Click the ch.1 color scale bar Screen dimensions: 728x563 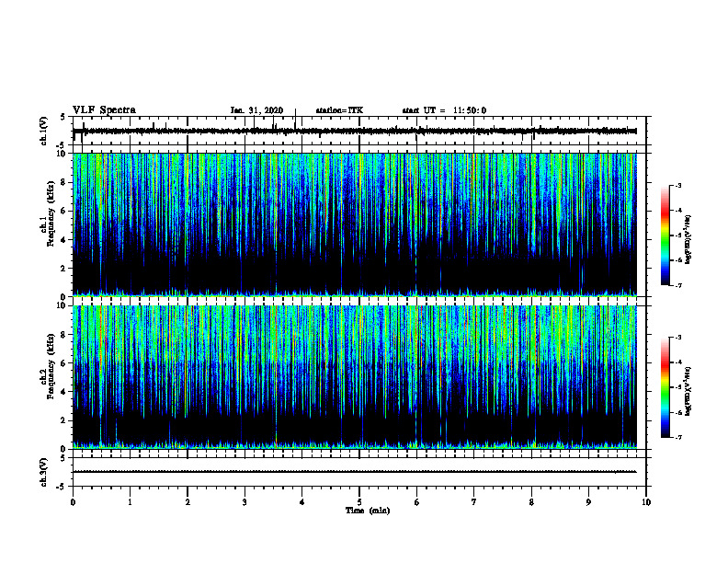(x=665, y=236)
